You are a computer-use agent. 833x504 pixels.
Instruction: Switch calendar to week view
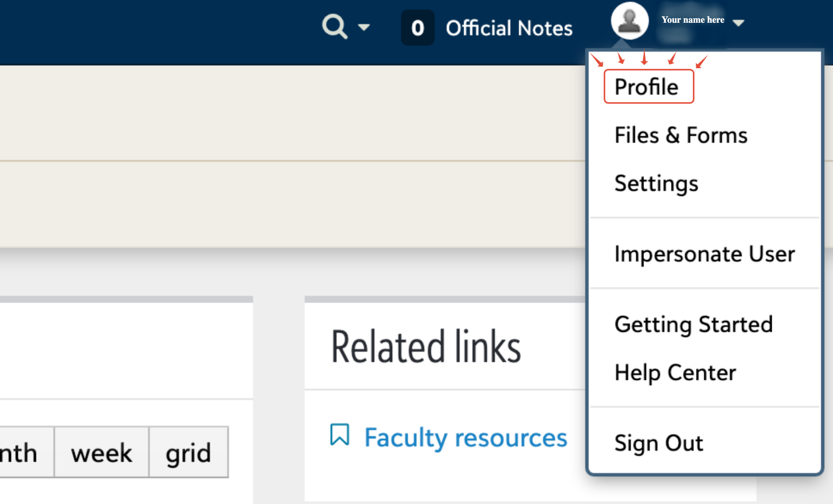pos(101,452)
